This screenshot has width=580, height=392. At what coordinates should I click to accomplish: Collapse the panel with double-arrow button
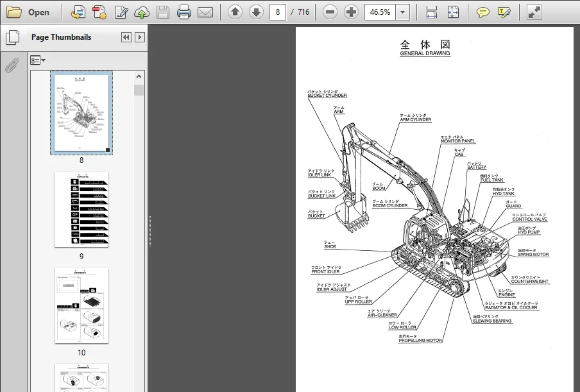[126, 37]
